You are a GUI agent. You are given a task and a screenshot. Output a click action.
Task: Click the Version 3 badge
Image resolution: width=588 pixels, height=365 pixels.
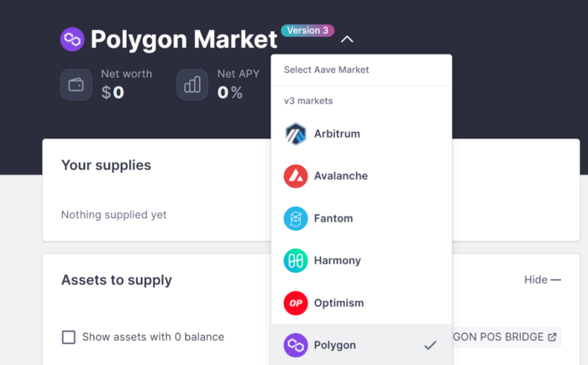307,30
